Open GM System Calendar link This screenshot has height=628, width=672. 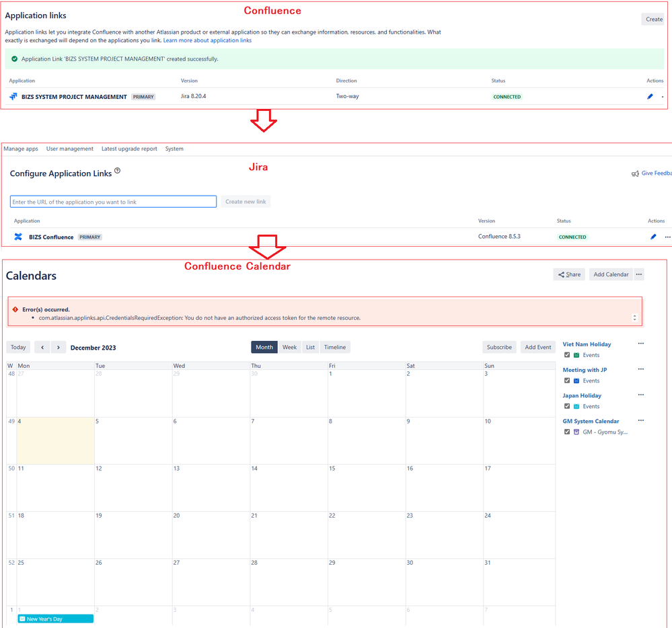(x=591, y=421)
